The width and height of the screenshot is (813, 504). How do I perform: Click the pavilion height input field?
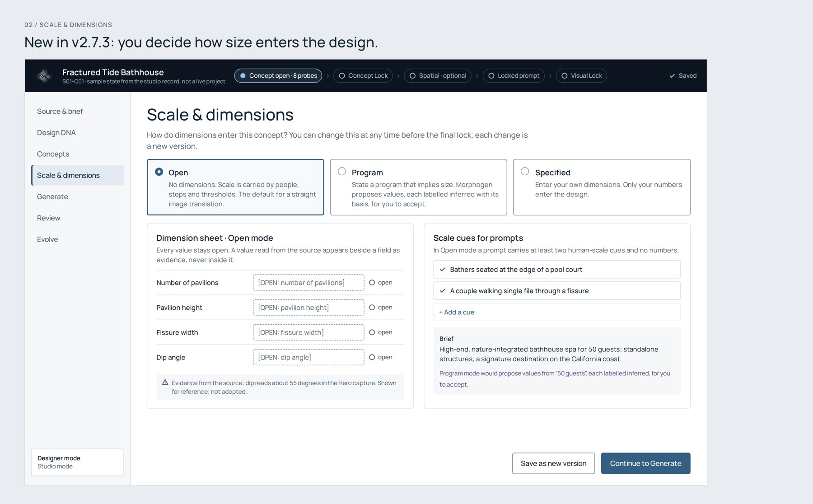tap(308, 308)
